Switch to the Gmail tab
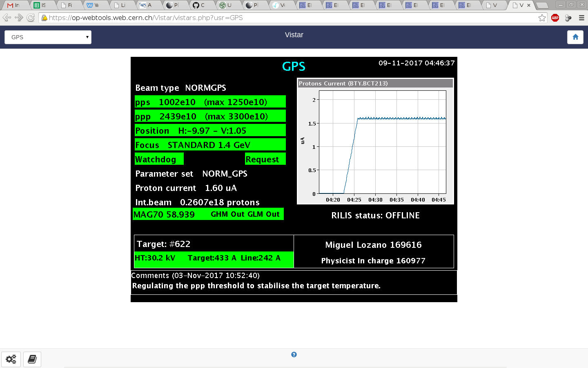Viewport: 588px width, 368px height. pos(14,5)
